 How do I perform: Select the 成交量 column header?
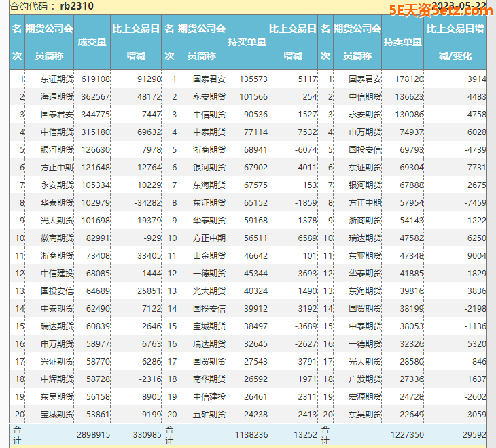92,42
